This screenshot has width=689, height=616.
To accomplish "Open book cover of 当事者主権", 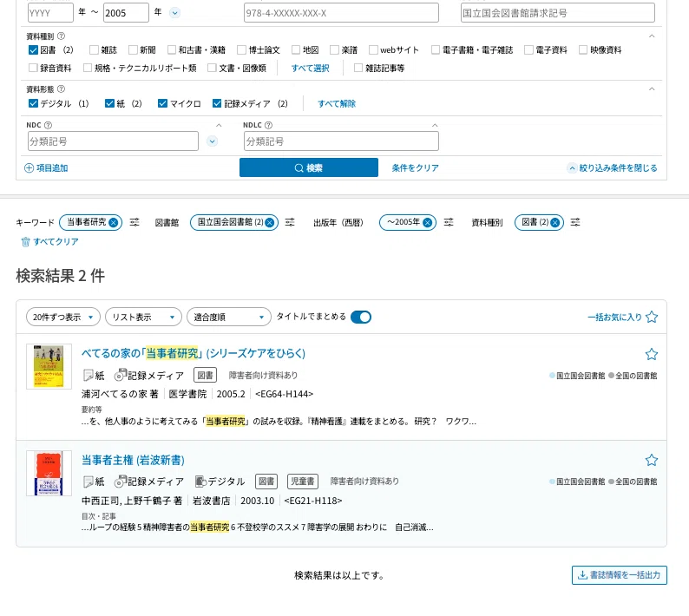I will click(49, 473).
